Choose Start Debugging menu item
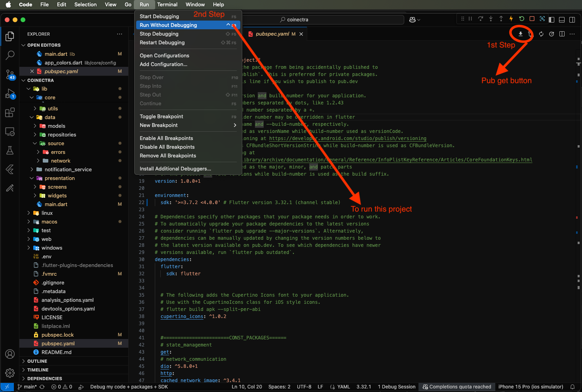 (188, 16)
